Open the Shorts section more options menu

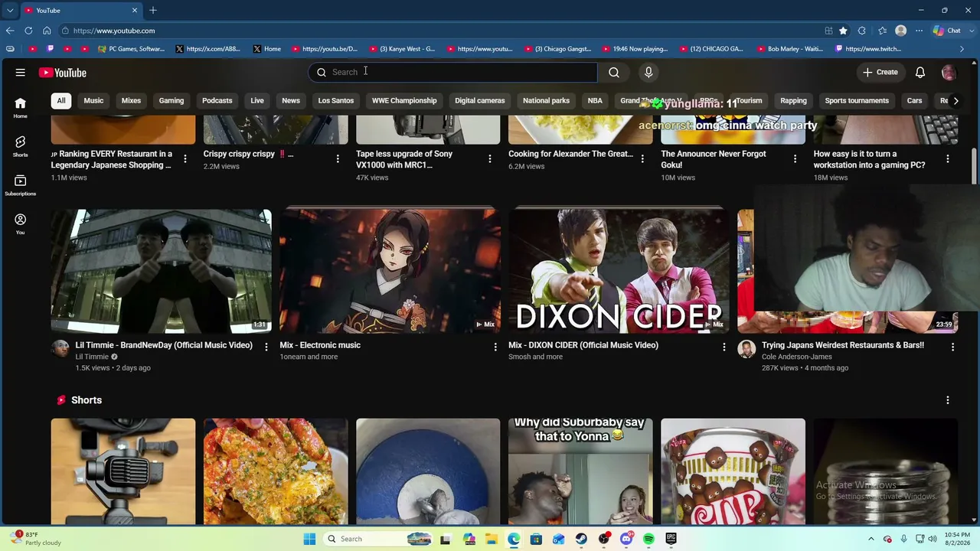tap(948, 400)
